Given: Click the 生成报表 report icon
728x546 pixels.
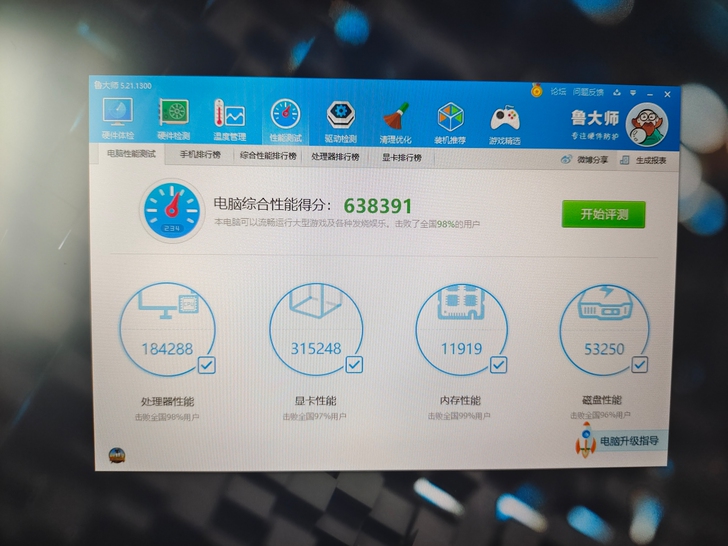Looking at the screenshot, I should (x=624, y=160).
